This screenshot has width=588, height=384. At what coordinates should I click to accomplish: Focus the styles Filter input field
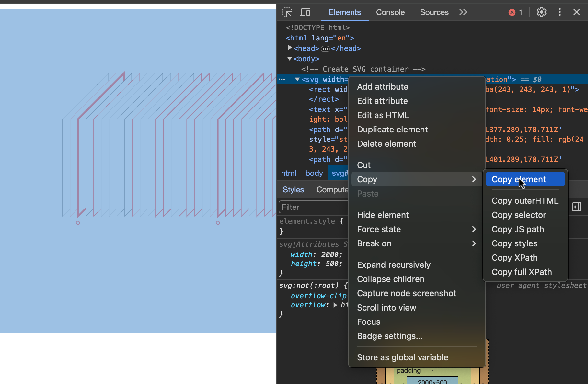click(313, 207)
